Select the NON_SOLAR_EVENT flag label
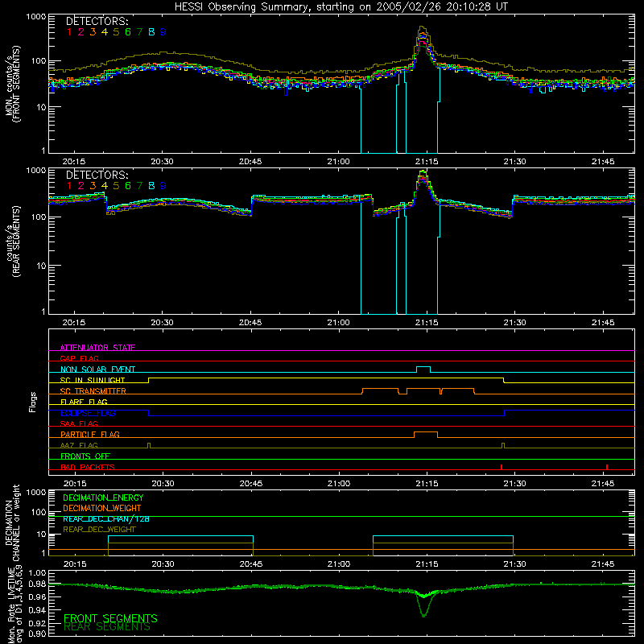Image resolution: width=644 pixels, height=644 pixels. pyautogui.click(x=97, y=369)
